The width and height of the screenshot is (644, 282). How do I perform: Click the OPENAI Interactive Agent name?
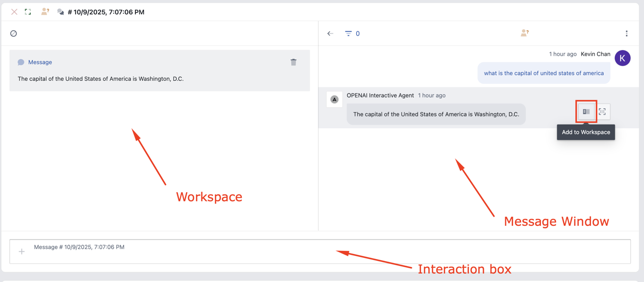tap(380, 96)
